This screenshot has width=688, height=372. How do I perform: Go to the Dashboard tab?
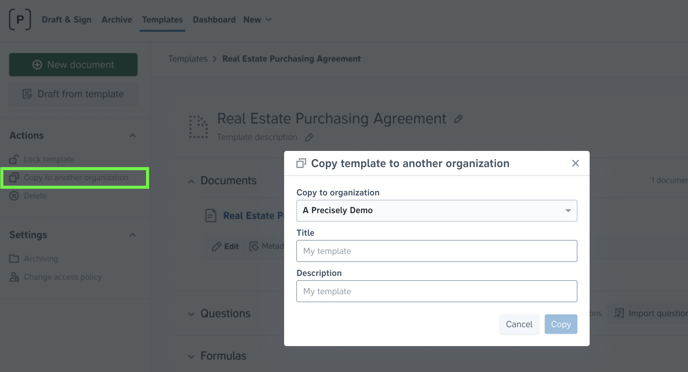[x=214, y=20]
